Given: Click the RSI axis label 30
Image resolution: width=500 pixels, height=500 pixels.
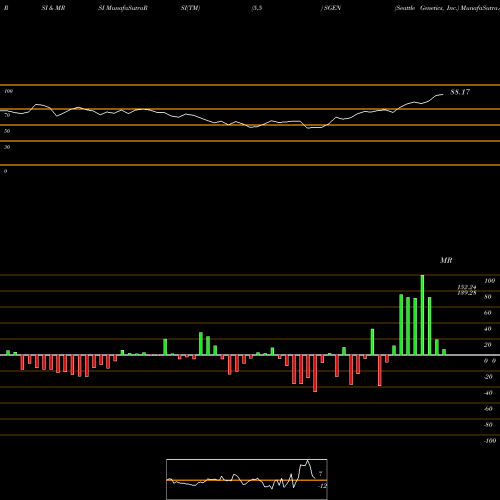Looking at the screenshot, I should tap(7, 147).
